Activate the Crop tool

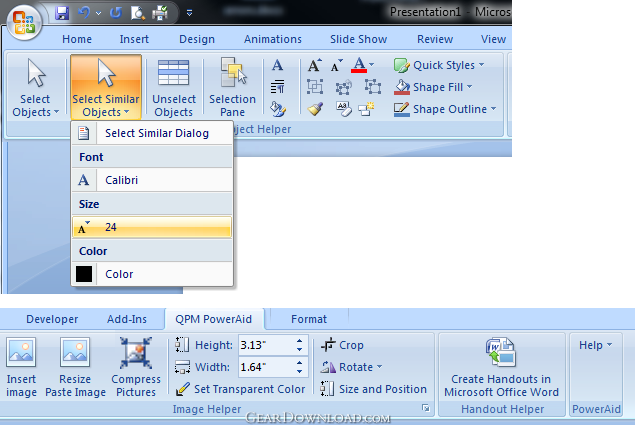point(342,345)
